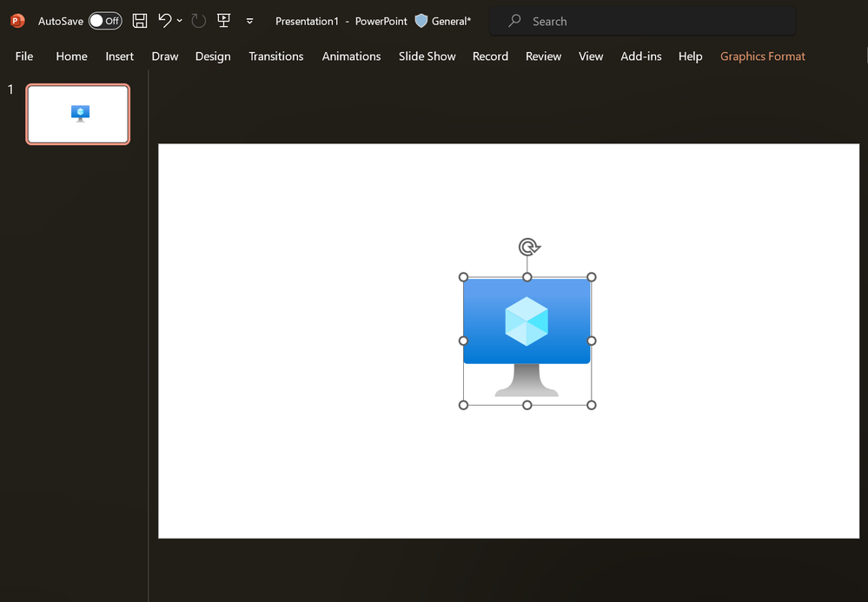Focus the Search input box

(x=643, y=21)
